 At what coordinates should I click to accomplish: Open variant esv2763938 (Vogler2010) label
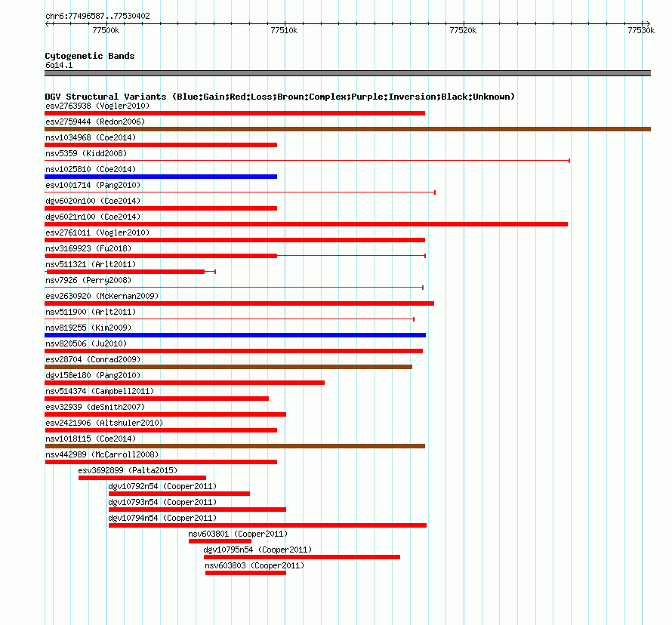[97, 106]
